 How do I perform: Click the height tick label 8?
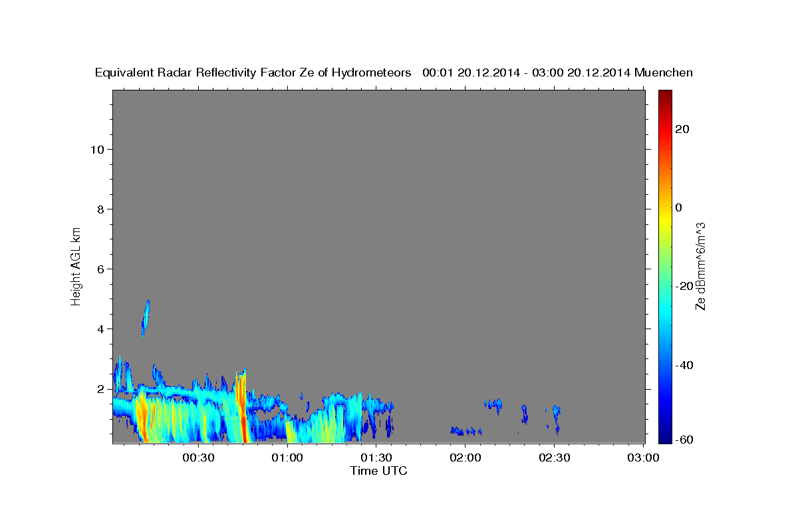click(100, 209)
